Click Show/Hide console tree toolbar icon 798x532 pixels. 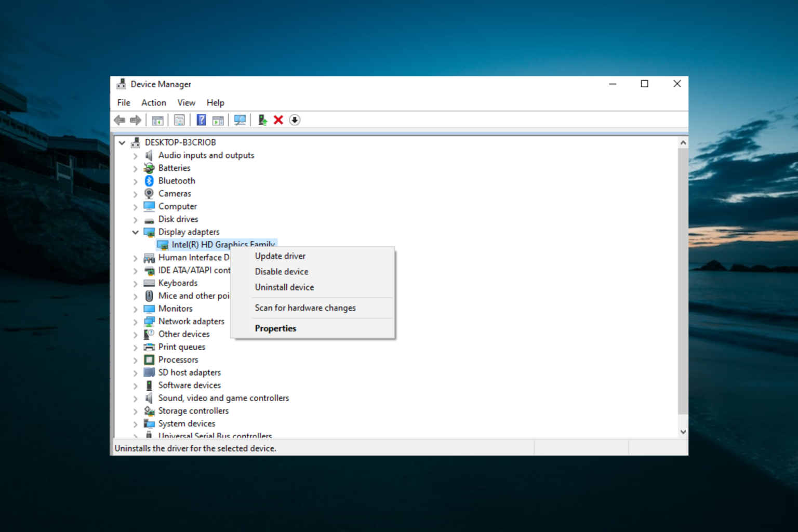click(157, 120)
